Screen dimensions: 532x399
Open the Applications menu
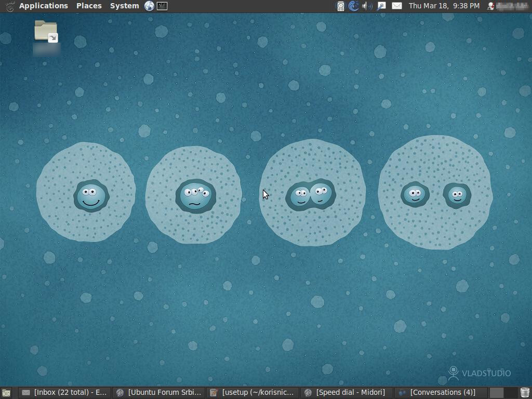(x=43, y=6)
